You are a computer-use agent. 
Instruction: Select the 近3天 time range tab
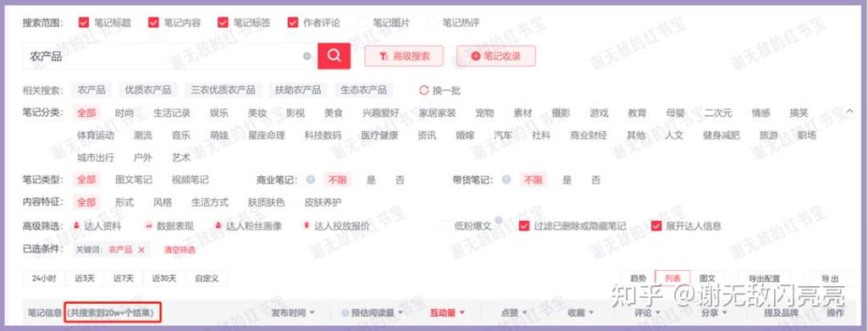85,279
